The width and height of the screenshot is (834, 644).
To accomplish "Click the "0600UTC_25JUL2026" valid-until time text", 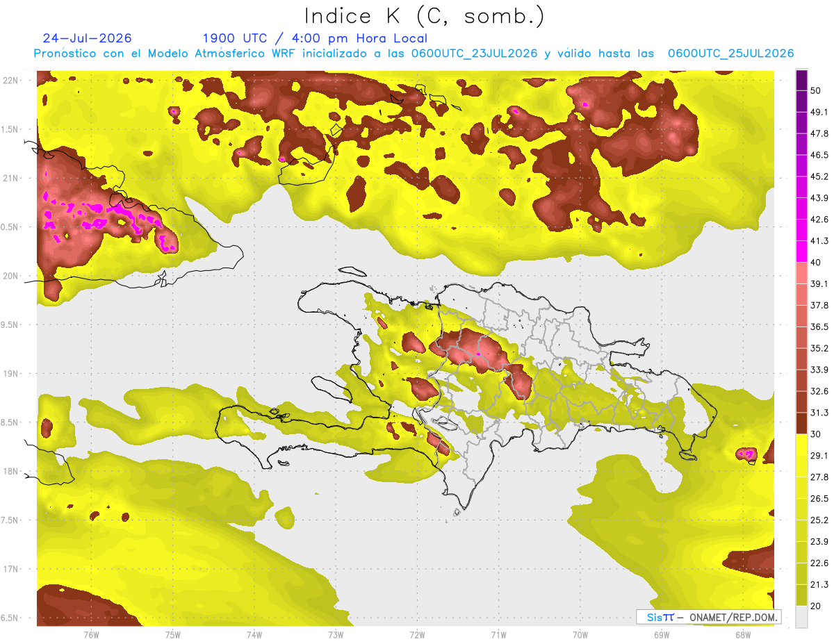I will point(730,53).
